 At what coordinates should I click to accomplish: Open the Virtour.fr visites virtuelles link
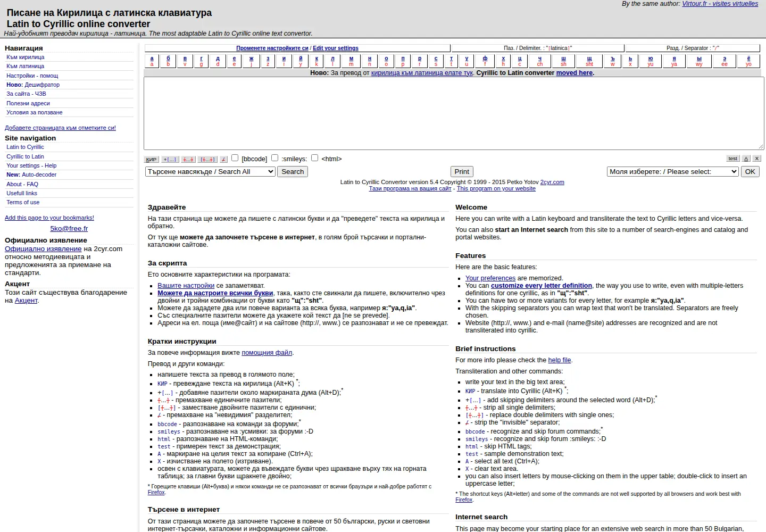click(x=720, y=4)
